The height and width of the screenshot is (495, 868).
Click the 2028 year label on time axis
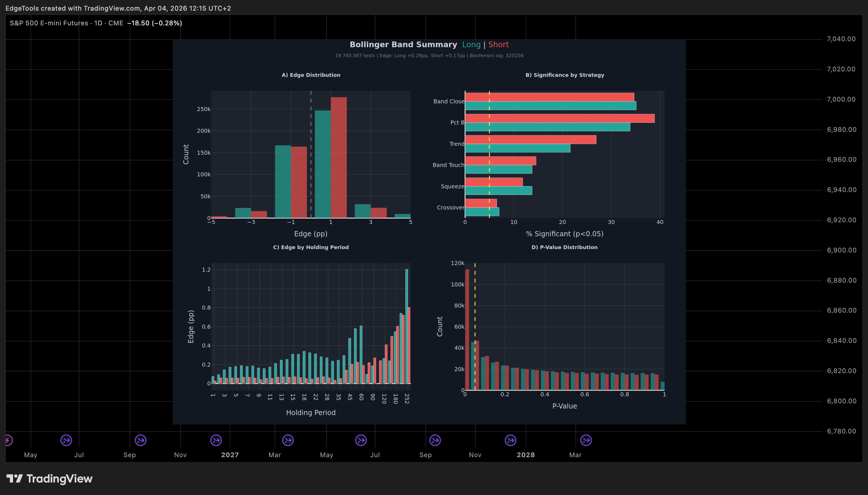click(x=526, y=455)
